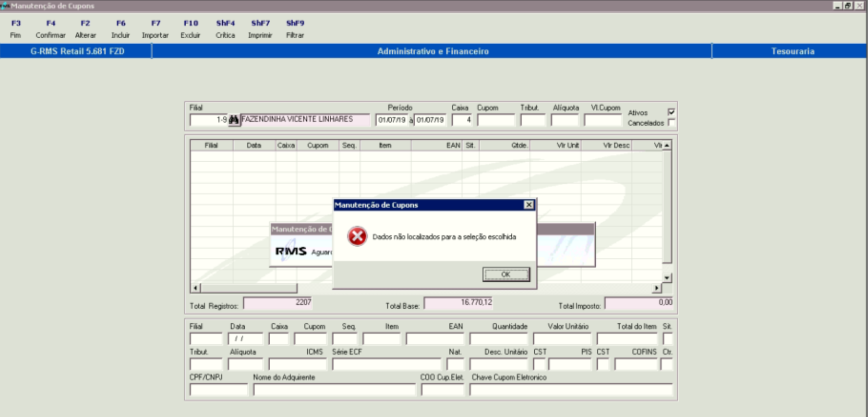This screenshot has width=868, height=417.
Task: Click the detail Quantidade field
Action: click(x=499, y=339)
